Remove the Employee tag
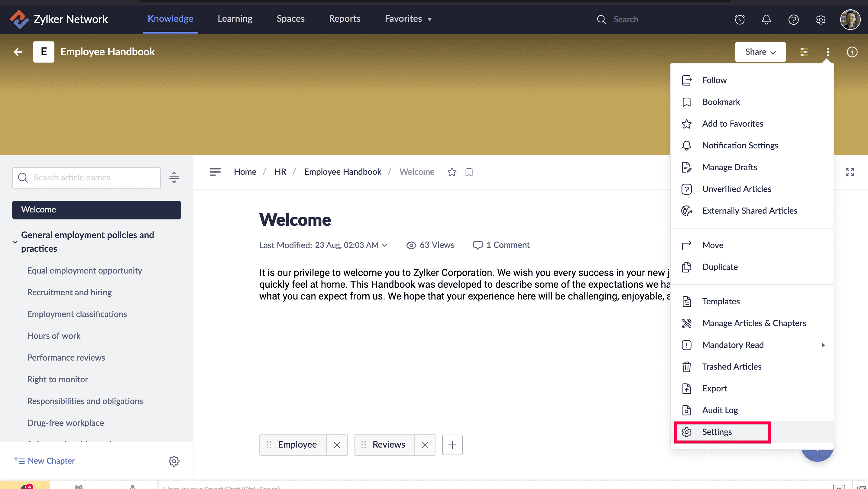Viewport: 868px width, 489px height. [337, 445]
